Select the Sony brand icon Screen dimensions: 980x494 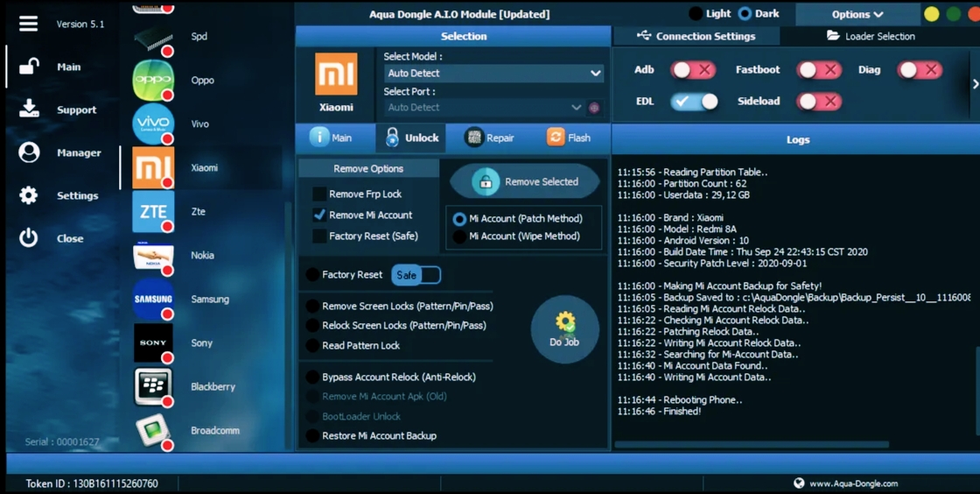[153, 342]
